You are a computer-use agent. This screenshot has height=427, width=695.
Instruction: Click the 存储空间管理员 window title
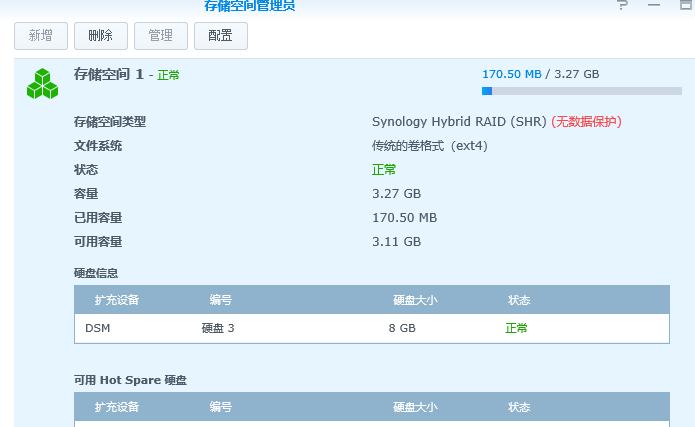(250, 6)
